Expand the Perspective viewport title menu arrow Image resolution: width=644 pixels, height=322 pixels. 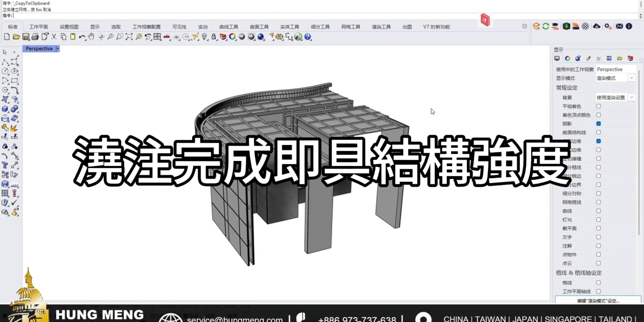[x=57, y=49]
